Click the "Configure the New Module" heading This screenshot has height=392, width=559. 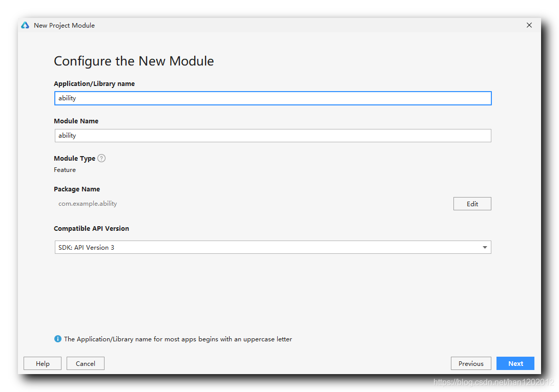pyautogui.click(x=134, y=61)
